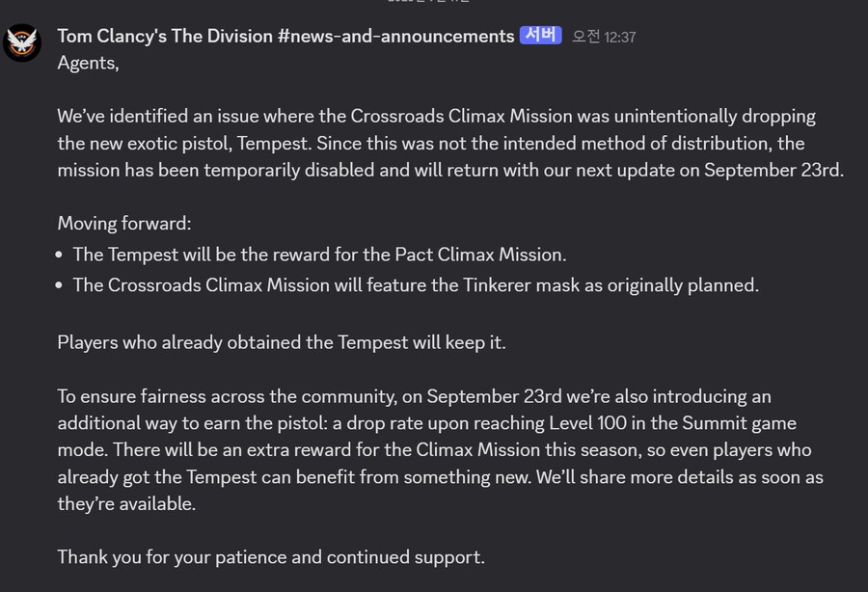Click the bullet dot before "The Crossroads Climax Mission will"
This screenshot has width=868, height=592.
[x=62, y=286]
